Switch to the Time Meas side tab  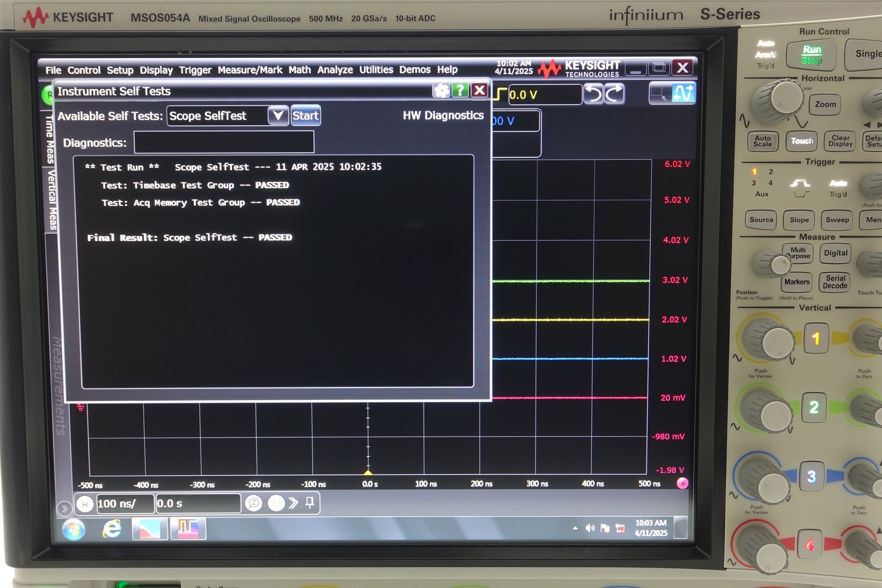(50, 139)
